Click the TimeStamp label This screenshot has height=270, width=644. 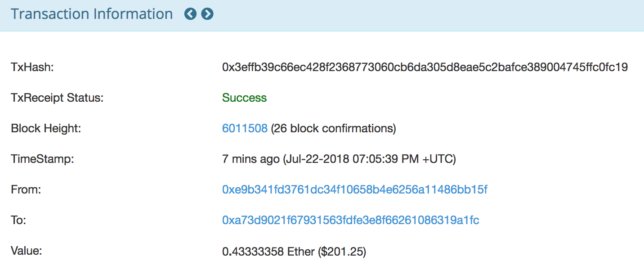[x=42, y=159]
